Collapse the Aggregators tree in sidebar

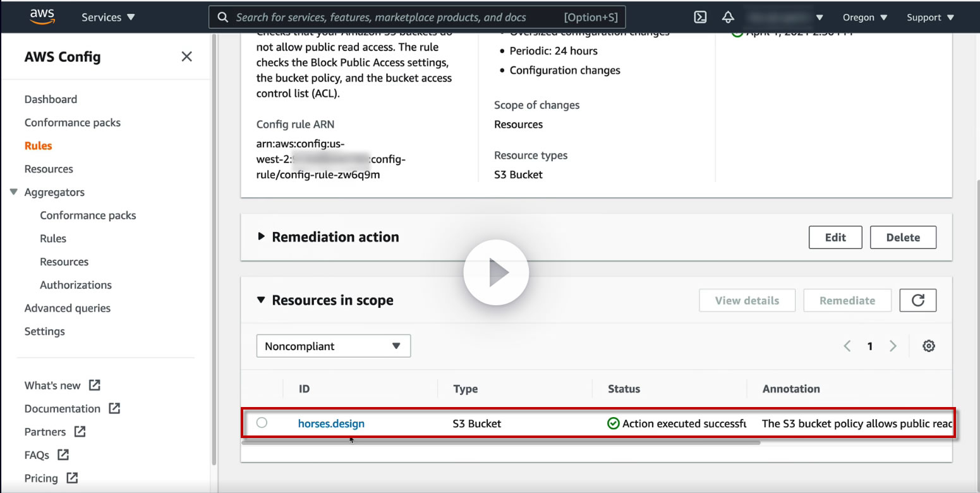pyautogui.click(x=14, y=192)
